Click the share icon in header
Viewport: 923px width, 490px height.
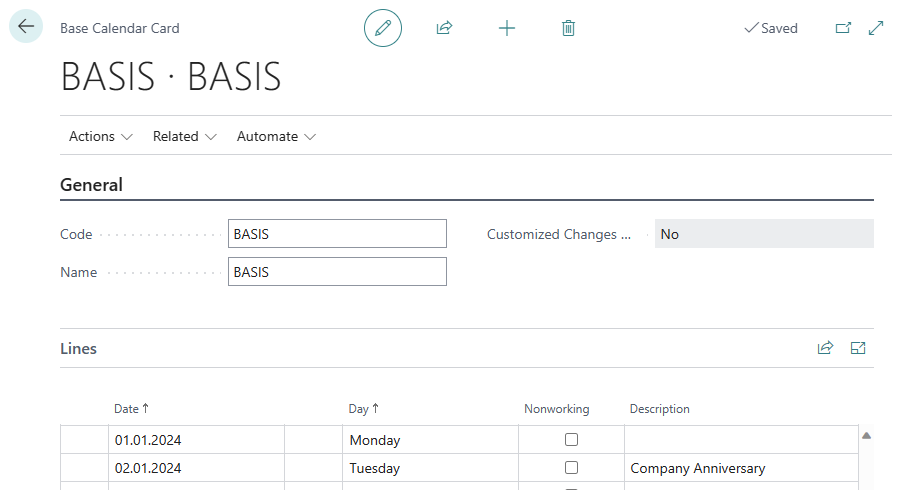click(x=444, y=28)
